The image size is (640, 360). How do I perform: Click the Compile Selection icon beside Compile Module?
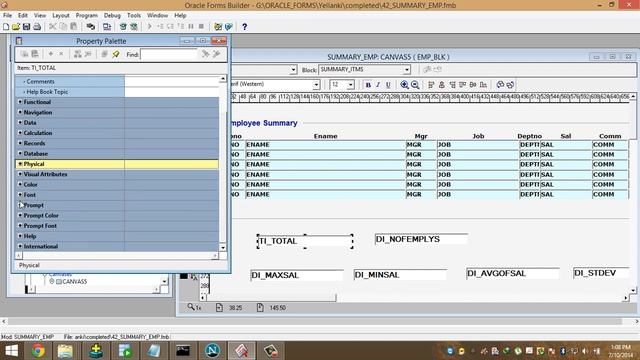(134, 27)
